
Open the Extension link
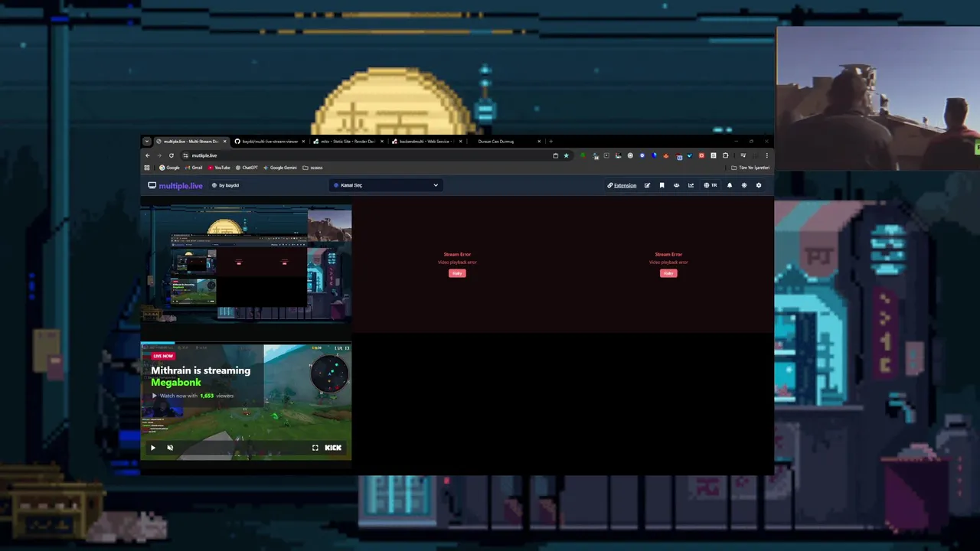(x=622, y=185)
